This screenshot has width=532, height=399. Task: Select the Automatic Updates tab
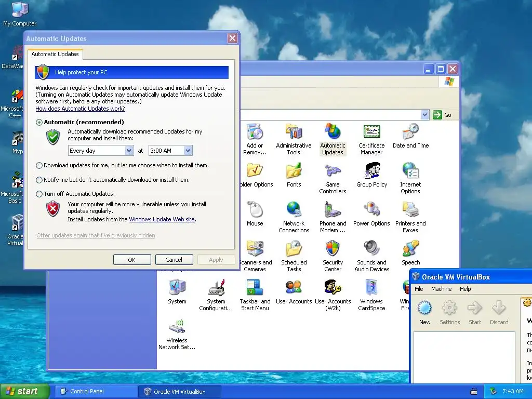click(x=55, y=54)
